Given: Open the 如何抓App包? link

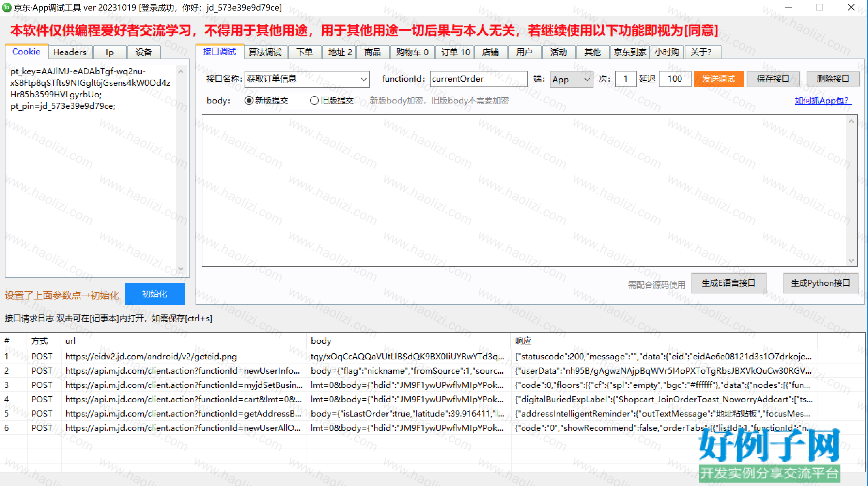Looking at the screenshot, I should point(823,101).
